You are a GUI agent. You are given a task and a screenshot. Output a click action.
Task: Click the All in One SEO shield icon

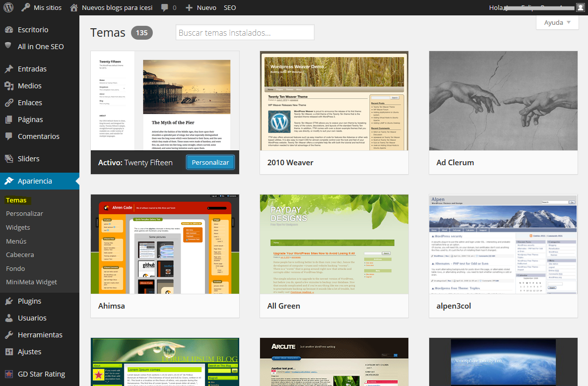click(x=8, y=46)
